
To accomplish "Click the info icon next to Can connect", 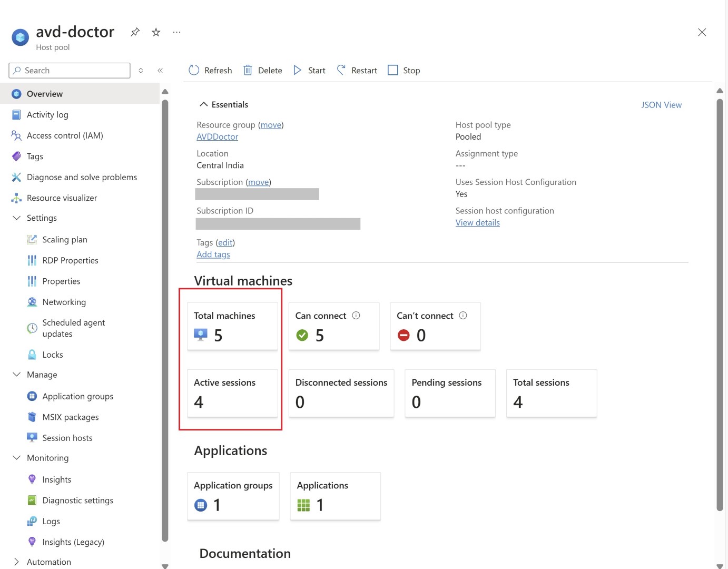I will click(x=356, y=316).
